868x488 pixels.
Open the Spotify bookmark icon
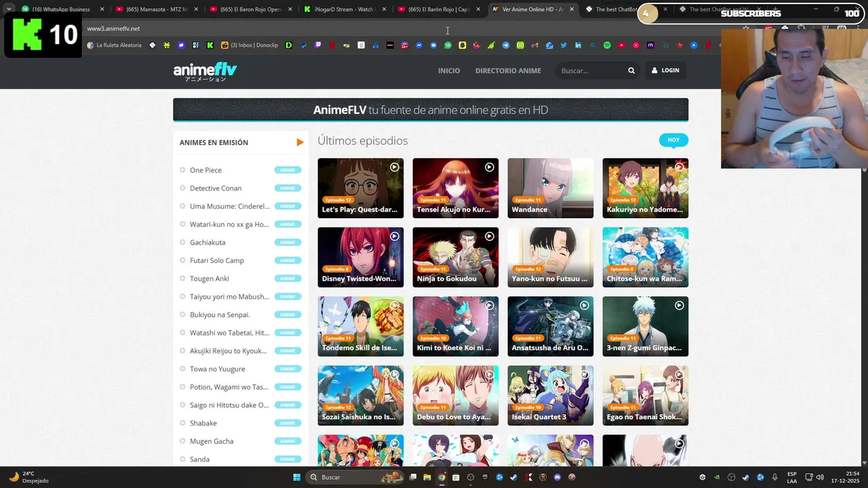pos(606,45)
